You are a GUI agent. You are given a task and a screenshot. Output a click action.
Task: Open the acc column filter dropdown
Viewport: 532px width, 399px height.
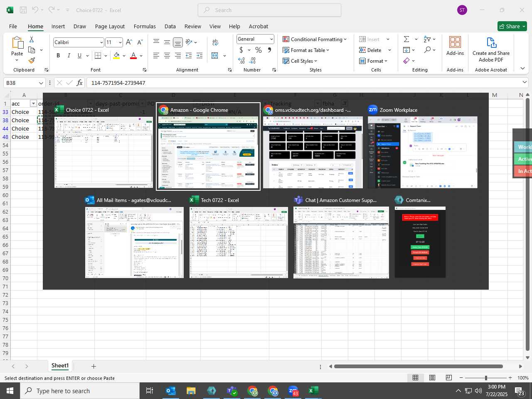pyautogui.click(x=33, y=103)
